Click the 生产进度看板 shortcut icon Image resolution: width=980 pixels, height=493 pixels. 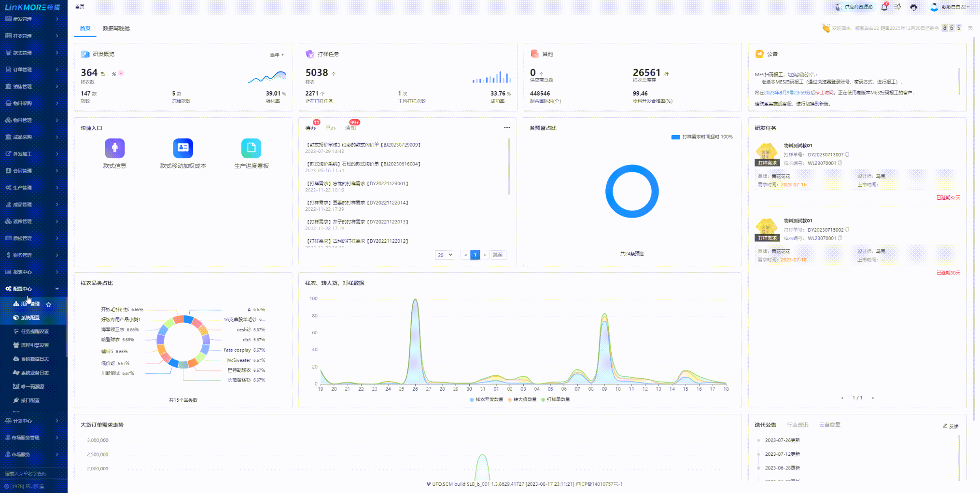pos(251,148)
